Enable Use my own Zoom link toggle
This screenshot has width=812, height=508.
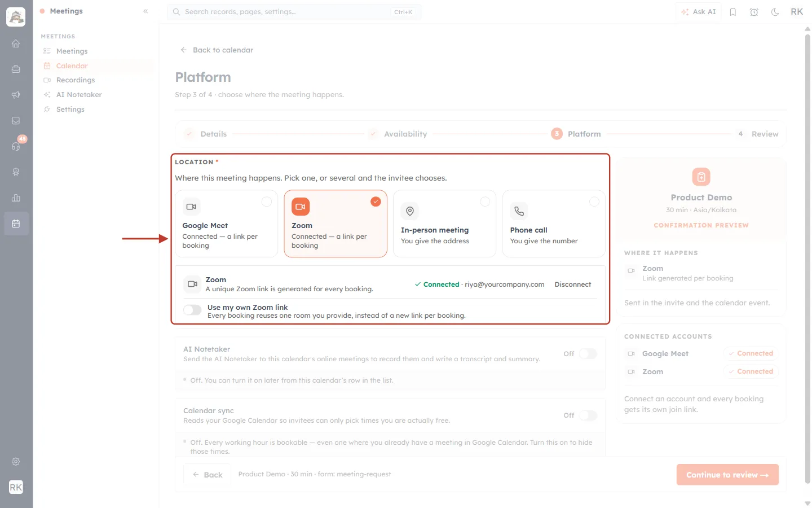[x=192, y=310]
